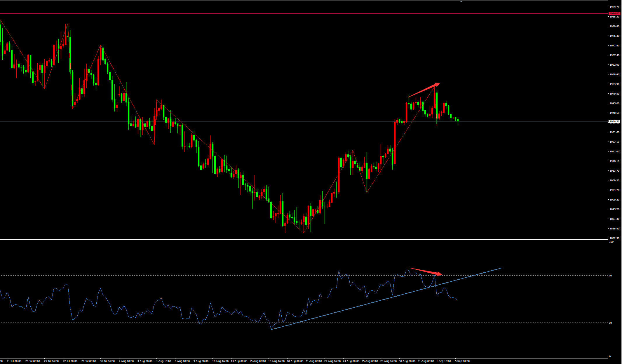Click the chart shift triangle marker at top

click(461, 1)
